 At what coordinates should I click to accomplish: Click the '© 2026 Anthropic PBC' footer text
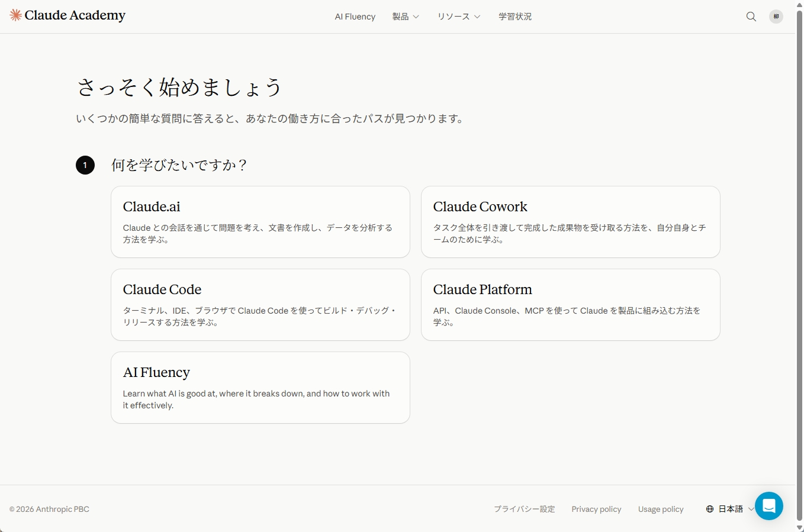pyautogui.click(x=49, y=509)
